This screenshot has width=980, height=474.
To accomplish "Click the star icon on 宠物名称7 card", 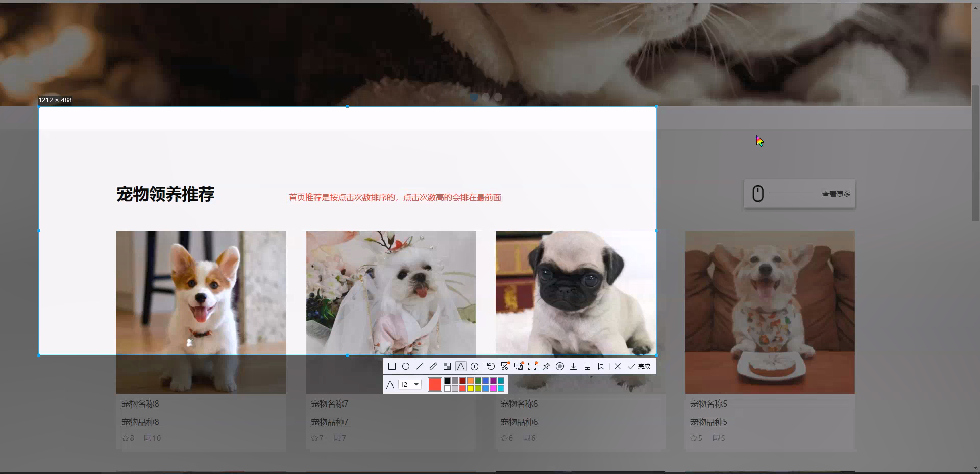I will (314, 438).
